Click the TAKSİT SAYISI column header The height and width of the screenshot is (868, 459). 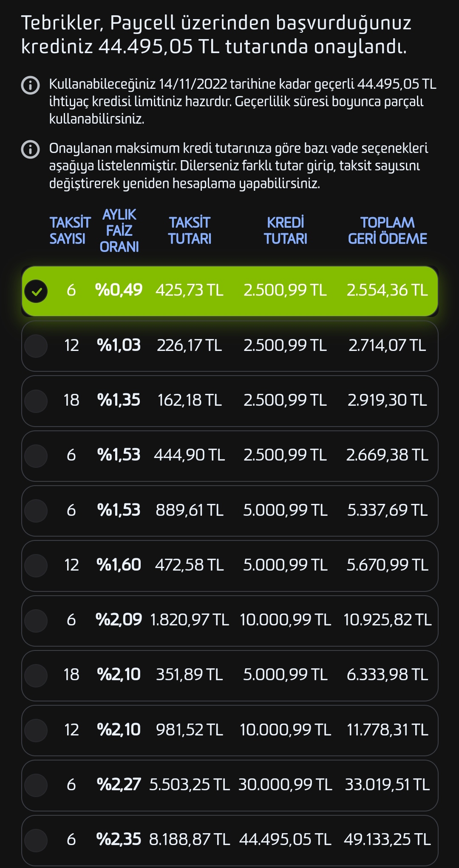[x=70, y=231]
